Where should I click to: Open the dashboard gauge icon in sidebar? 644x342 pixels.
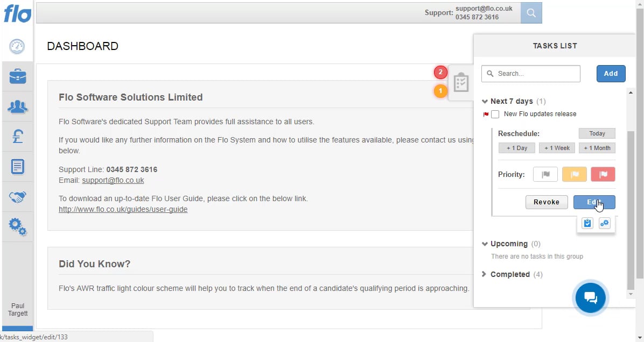[x=17, y=46]
